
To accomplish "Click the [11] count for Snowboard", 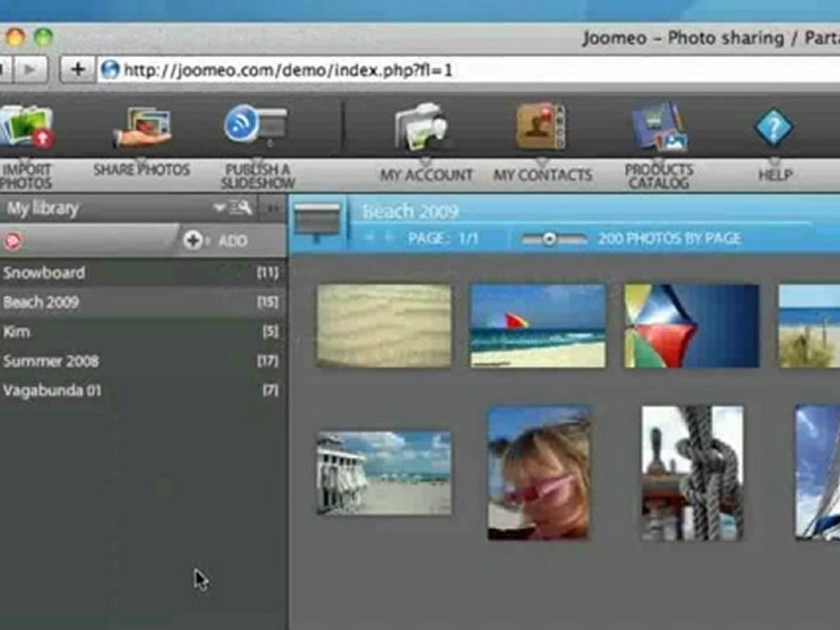I will coord(268,273).
